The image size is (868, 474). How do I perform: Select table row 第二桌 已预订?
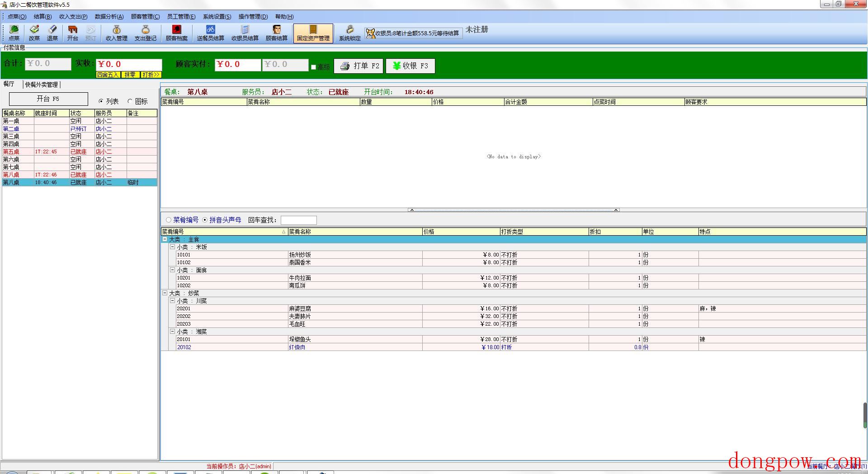coord(80,129)
